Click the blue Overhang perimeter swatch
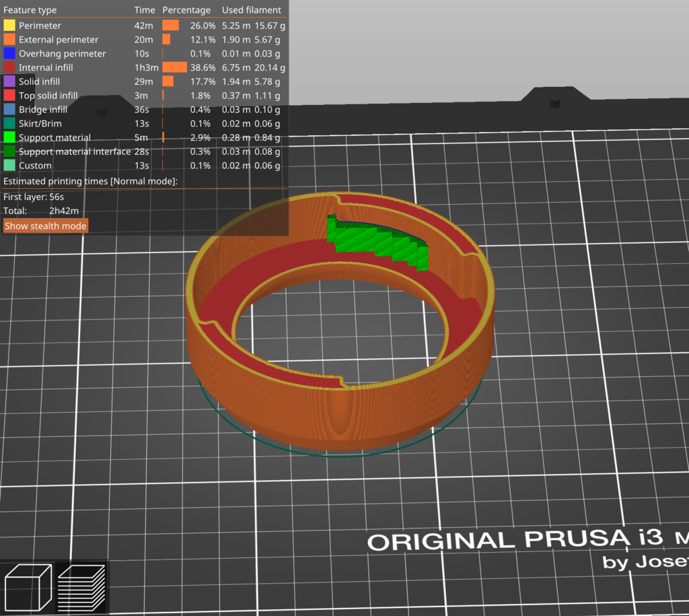Screen dimensions: 689x616 pos(9,54)
